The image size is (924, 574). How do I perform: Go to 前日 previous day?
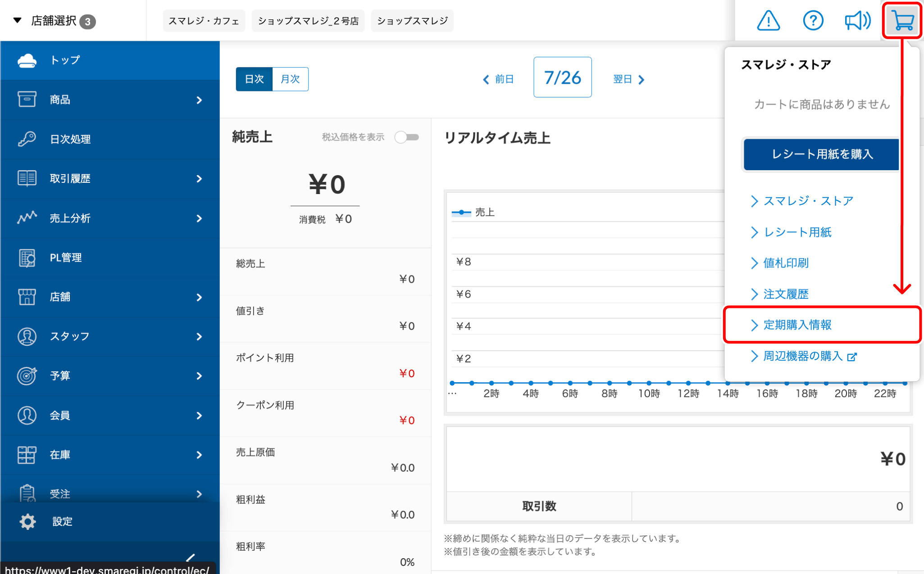pyautogui.click(x=498, y=79)
